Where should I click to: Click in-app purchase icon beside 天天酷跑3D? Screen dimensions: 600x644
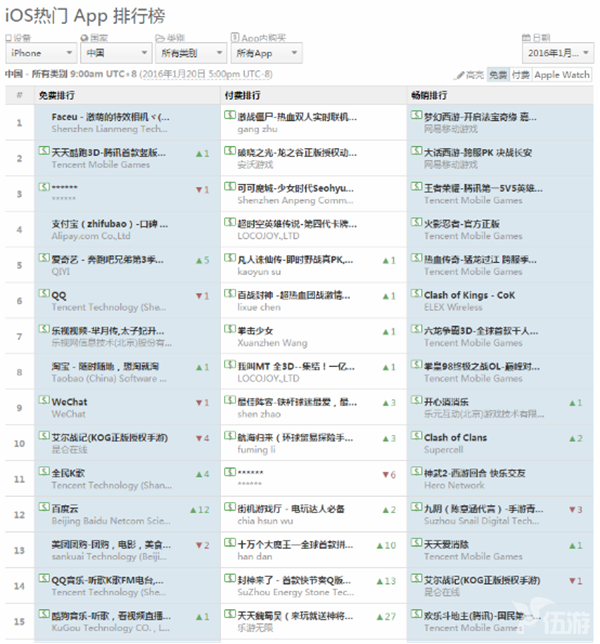pos(44,151)
